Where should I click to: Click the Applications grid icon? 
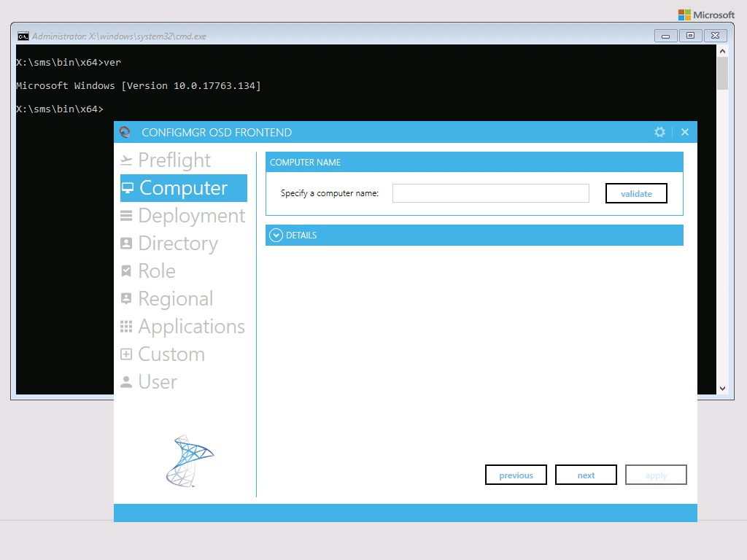tap(126, 326)
